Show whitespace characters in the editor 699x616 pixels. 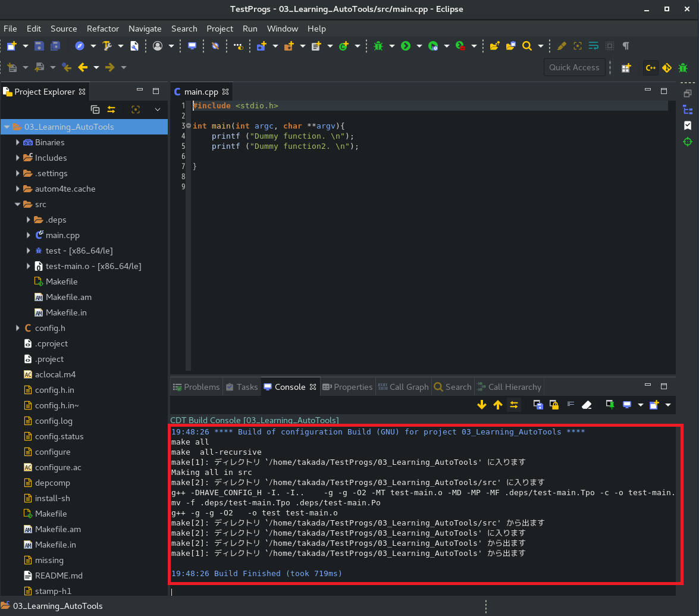[625, 46]
